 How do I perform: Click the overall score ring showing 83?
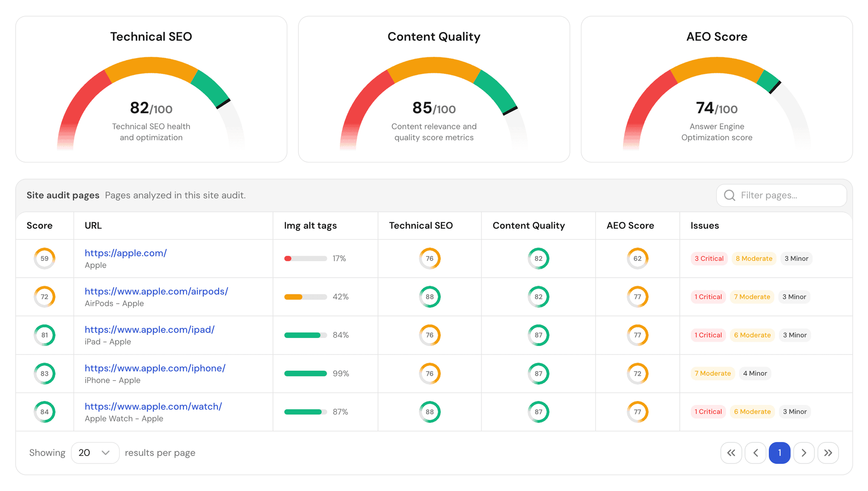pos(45,374)
